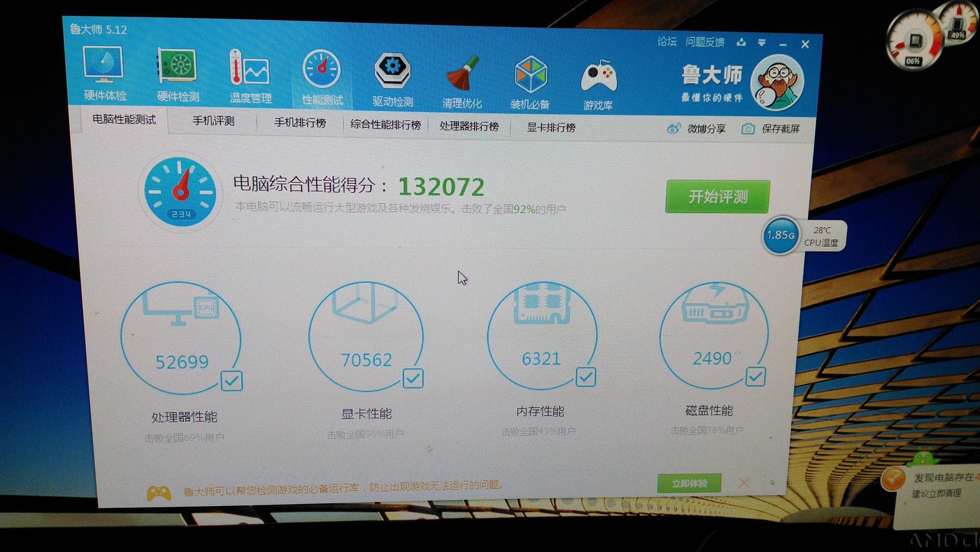Click the 处理器性能 label
980x552 pixels.
184,417
